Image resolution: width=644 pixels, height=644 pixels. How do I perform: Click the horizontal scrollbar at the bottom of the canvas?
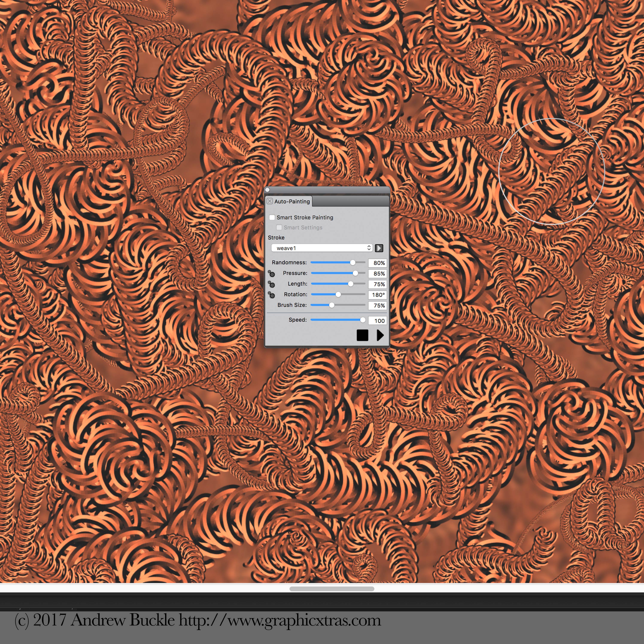coord(332,589)
